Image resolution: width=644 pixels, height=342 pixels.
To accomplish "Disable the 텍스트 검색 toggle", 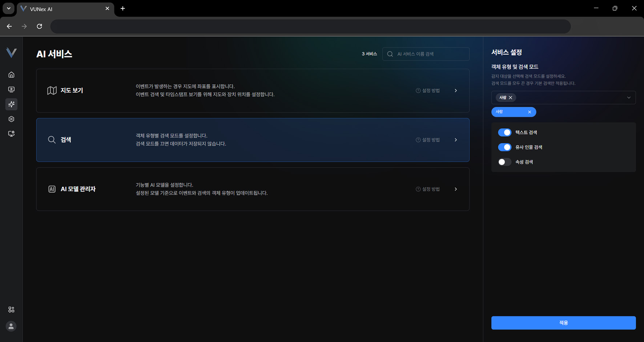I will (x=504, y=132).
